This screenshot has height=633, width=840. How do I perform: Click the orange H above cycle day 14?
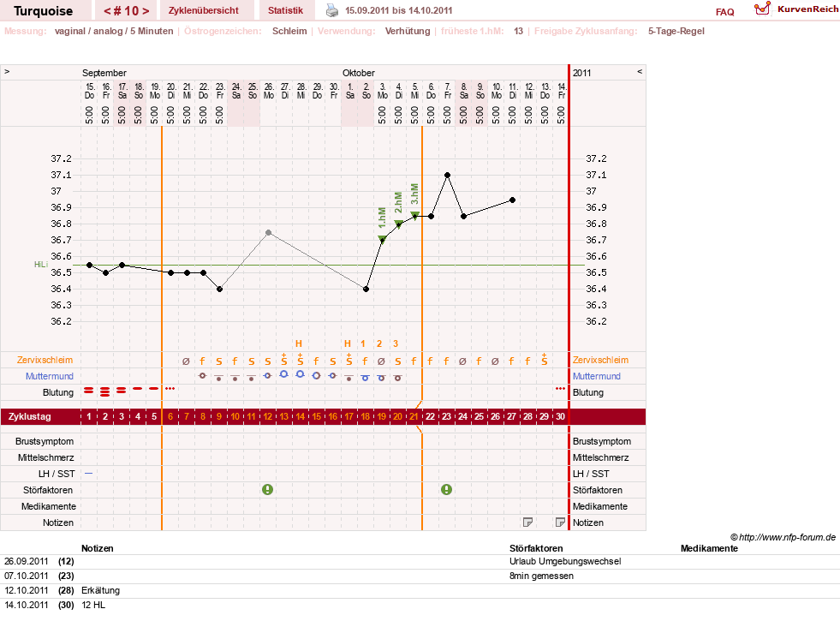pos(299,343)
